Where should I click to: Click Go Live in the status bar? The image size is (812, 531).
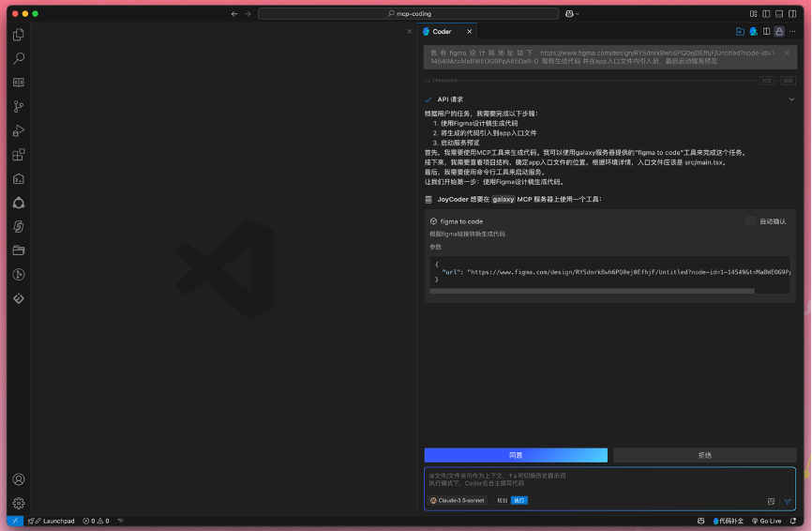(766, 522)
